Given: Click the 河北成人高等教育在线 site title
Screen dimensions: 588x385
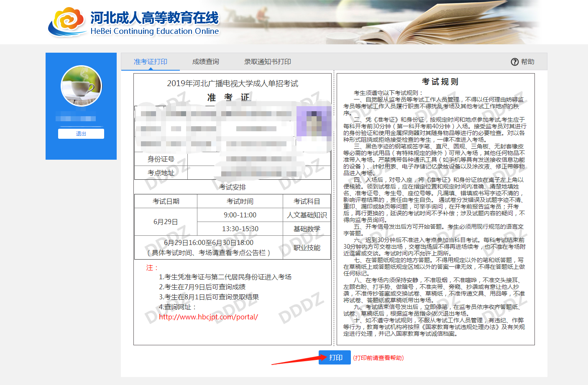Looking at the screenshot, I should (x=154, y=18).
